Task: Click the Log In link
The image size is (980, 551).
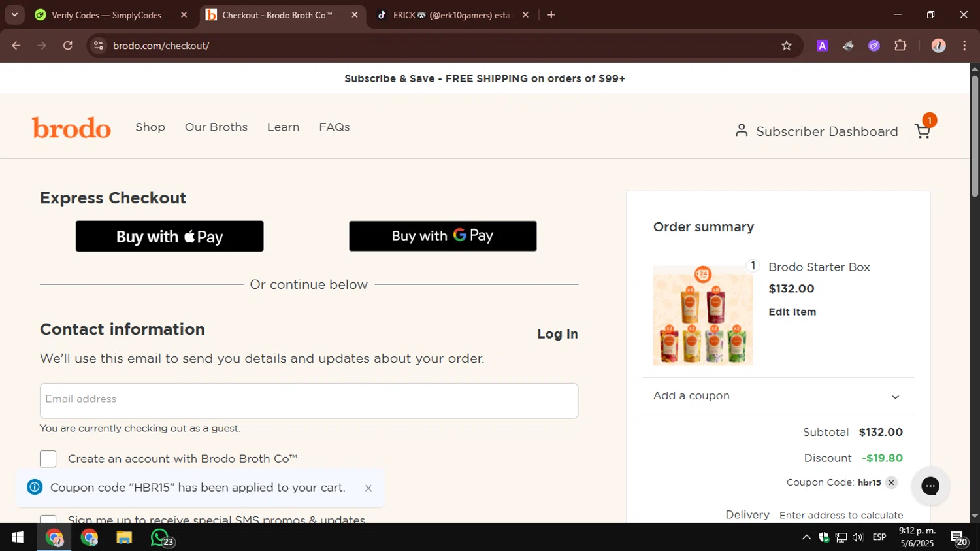Action: (557, 334)
